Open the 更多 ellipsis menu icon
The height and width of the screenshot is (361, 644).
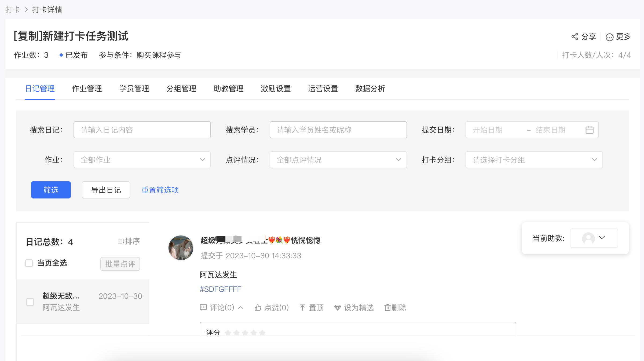pos(609,37)
